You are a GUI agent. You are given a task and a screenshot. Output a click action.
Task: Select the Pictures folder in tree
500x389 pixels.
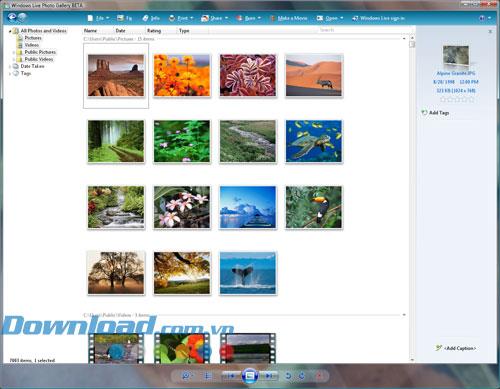33,38
